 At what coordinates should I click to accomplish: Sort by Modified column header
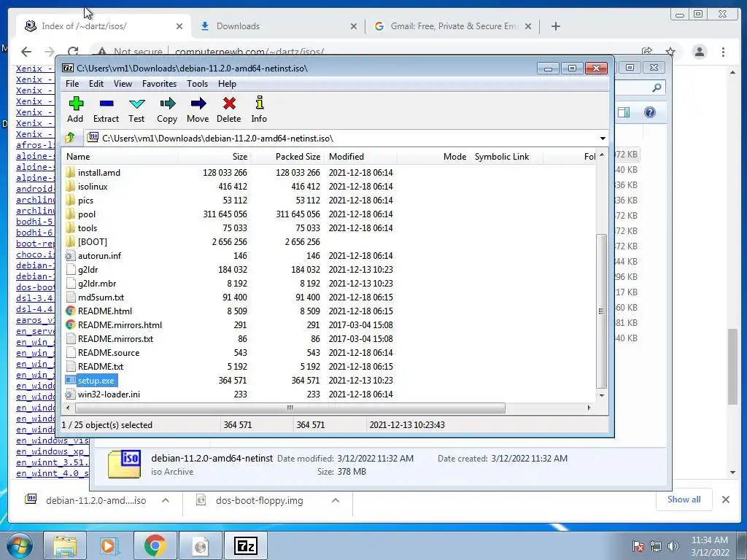pos(360,157)
